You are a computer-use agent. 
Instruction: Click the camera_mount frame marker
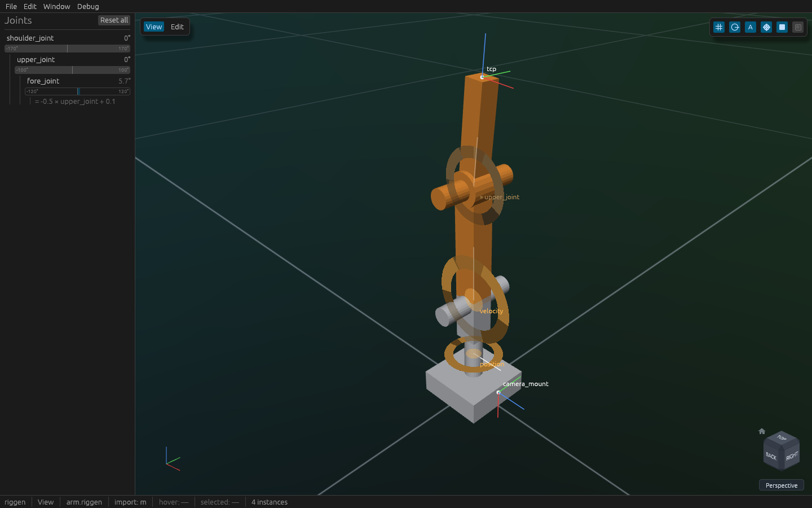(498, 392)
